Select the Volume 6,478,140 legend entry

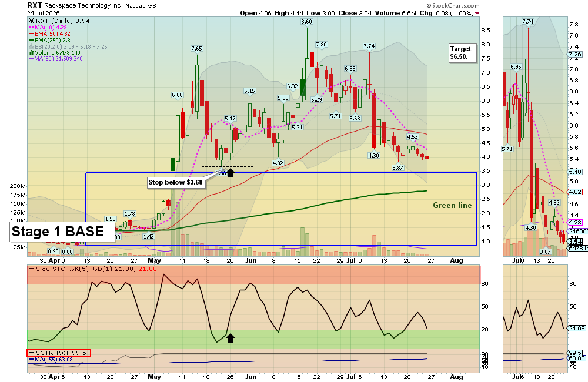[54, 53]
